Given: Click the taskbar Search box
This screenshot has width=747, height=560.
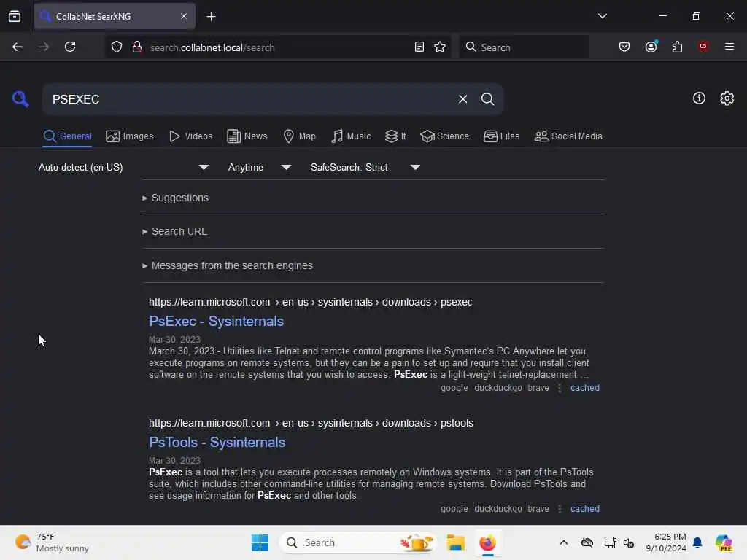Looking at the screenshot, I should click(358, 542).
